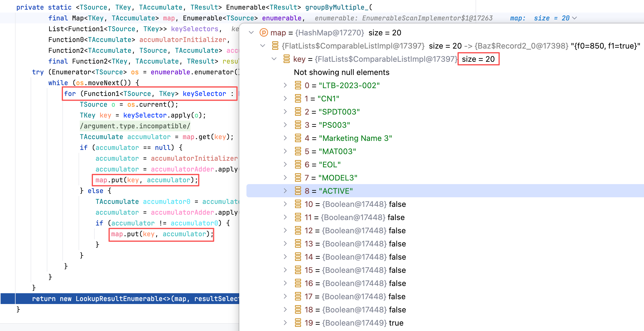Click the field icon for element 4 "Marketing Name 3"
This screenshot has height=331, width=644.
(298, 138)
